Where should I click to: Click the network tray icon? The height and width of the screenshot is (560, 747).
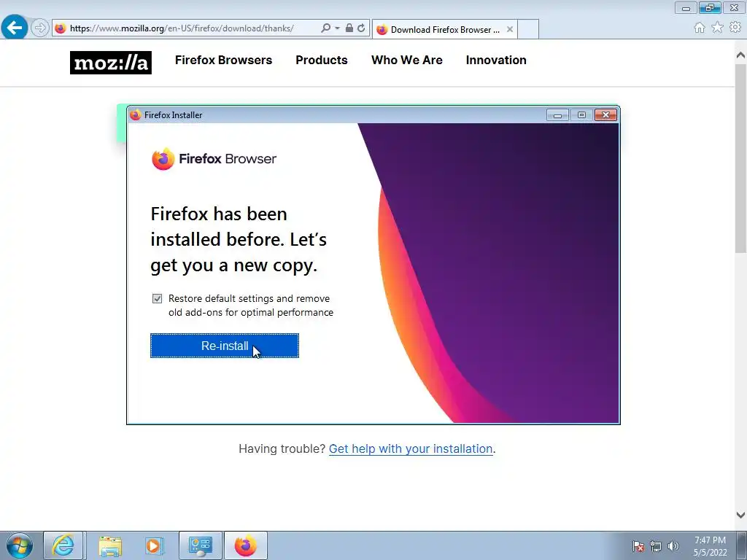pos(656,545)
